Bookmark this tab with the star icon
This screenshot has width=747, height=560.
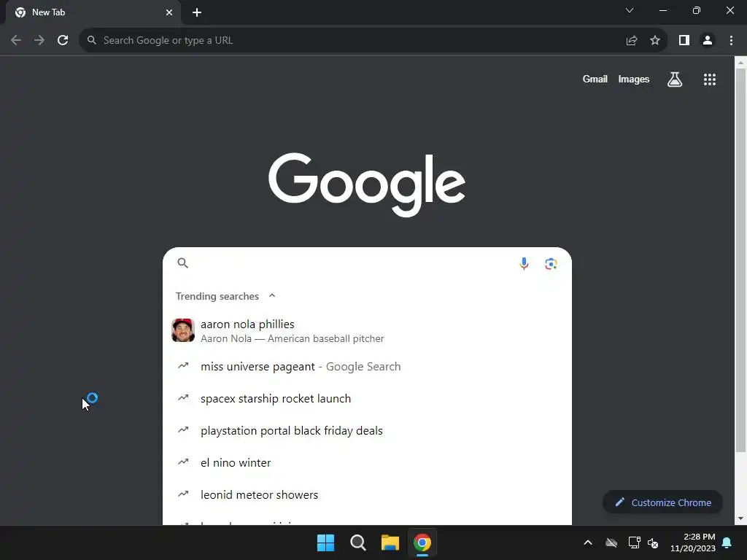655,41
